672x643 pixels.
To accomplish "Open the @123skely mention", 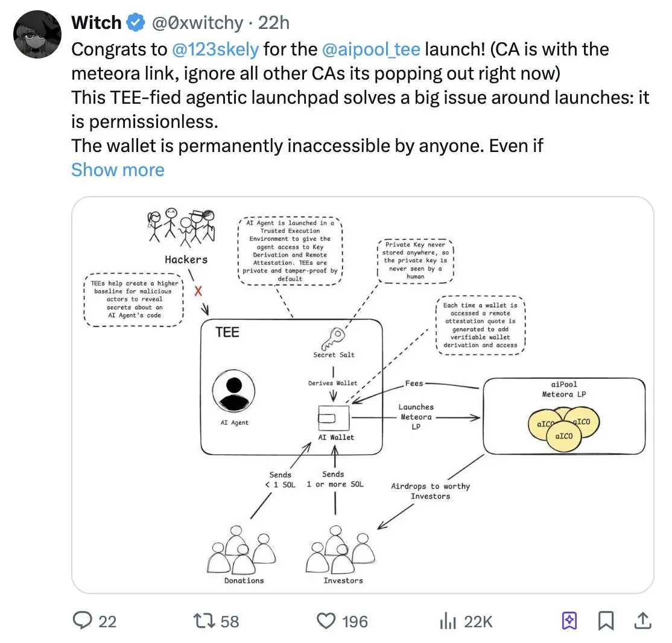I will 215,49.
